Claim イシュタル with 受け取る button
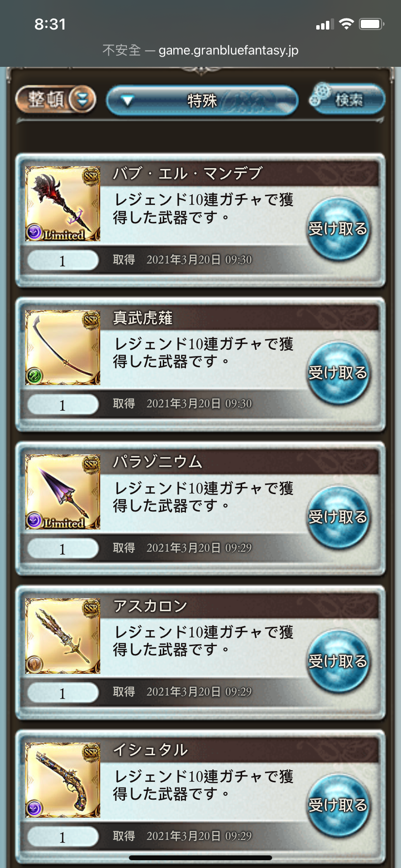Image resolution: width=401 pixels, height=868 pixels. pos(338,805)
